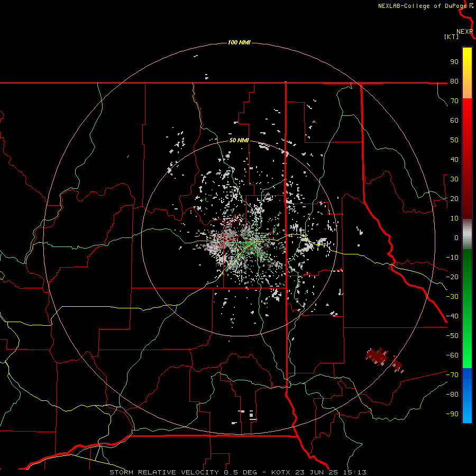Click the -20 knot scale label

click(452, 277)
